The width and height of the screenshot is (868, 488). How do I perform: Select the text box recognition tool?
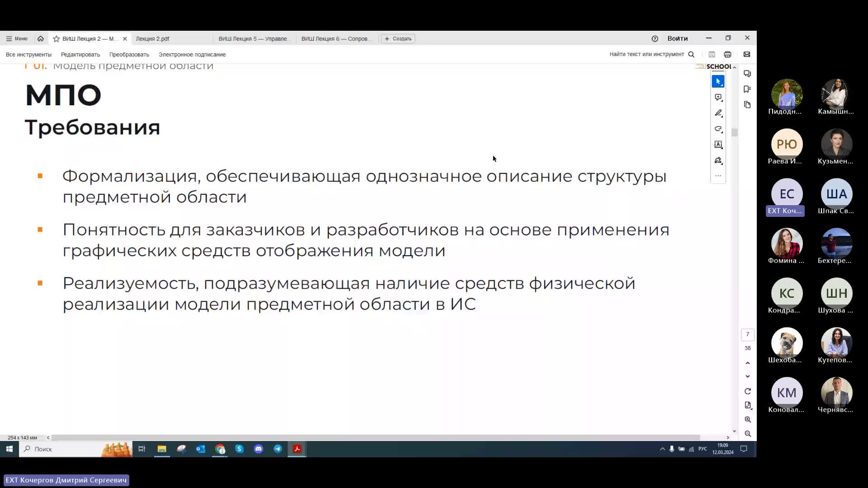pyautogui.click(x=718, y=145)
